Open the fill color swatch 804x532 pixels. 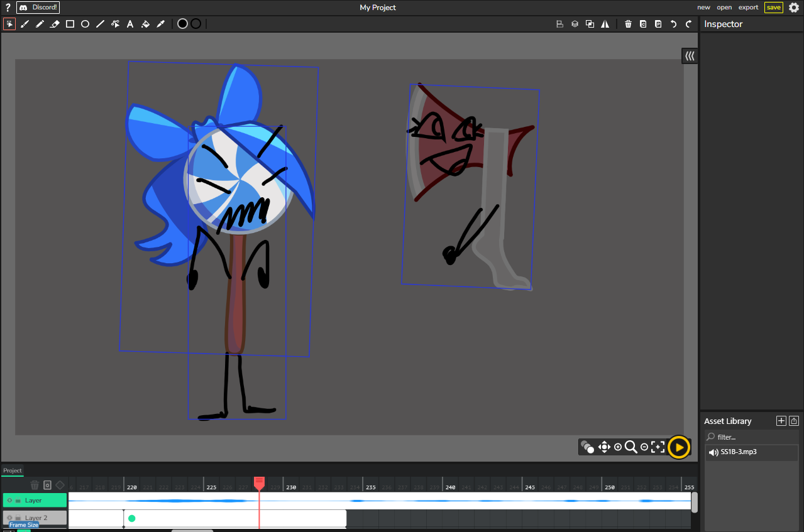pyautogui.click(x=182, y=24)
